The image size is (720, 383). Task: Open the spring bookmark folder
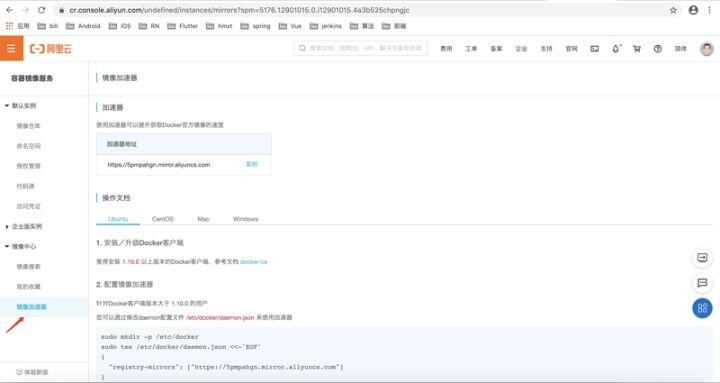(256, 26)
